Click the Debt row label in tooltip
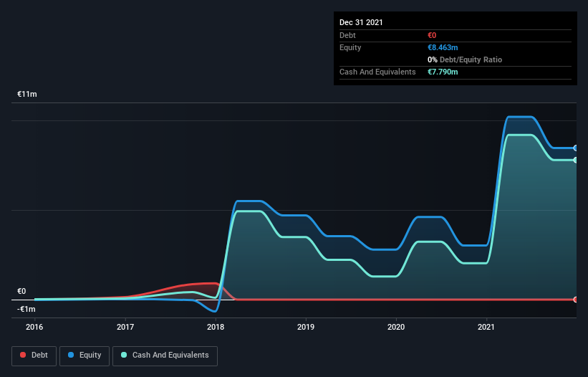 (347, 35)
